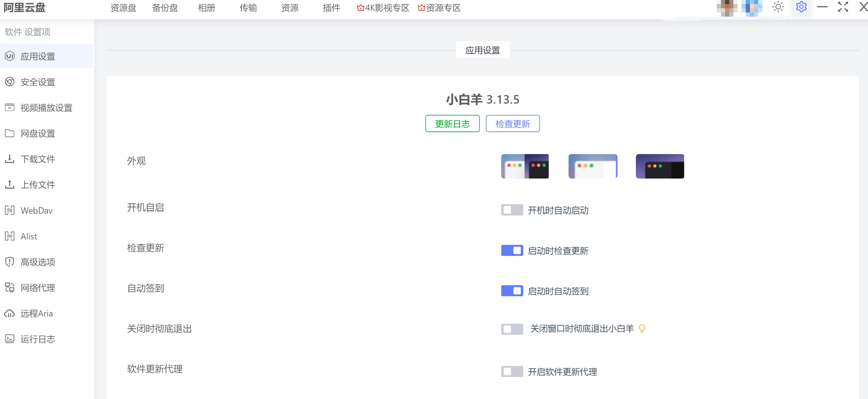Toggle light theme via sun icon

coord(778,7)
